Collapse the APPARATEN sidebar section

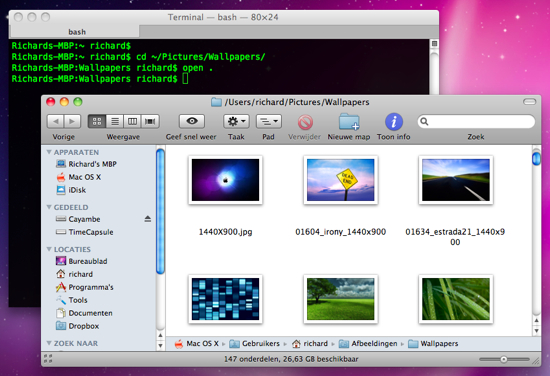tap(49, 152)
